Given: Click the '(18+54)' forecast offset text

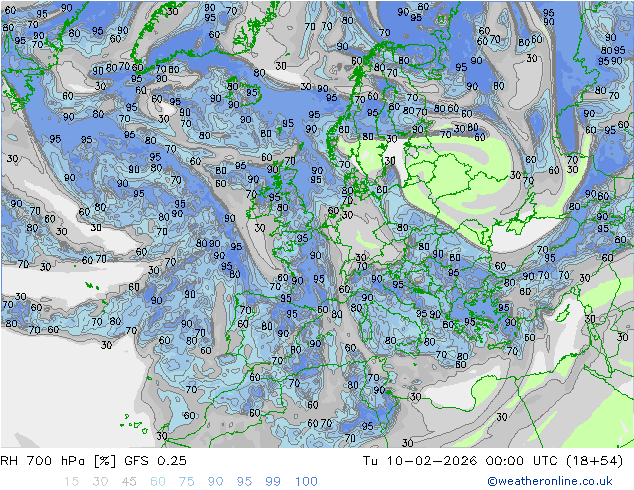Looking at the screenshot, I should tap(595, 460).
